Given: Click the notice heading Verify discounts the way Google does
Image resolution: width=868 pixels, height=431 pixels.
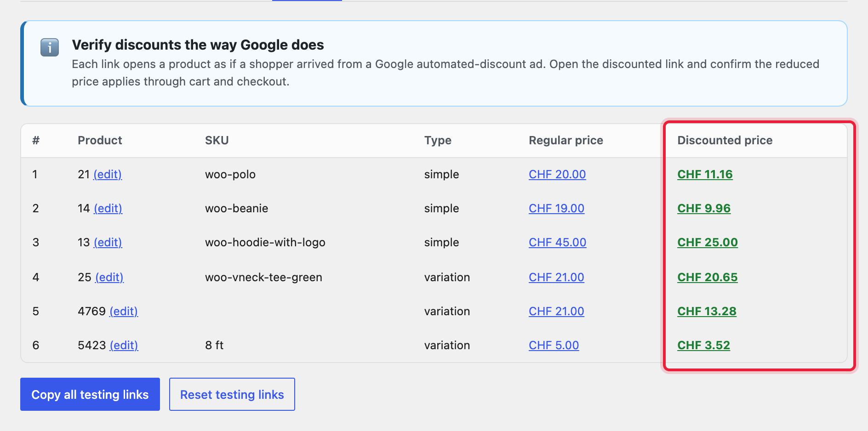Looking at the screenshot, I should pos(198,45).
